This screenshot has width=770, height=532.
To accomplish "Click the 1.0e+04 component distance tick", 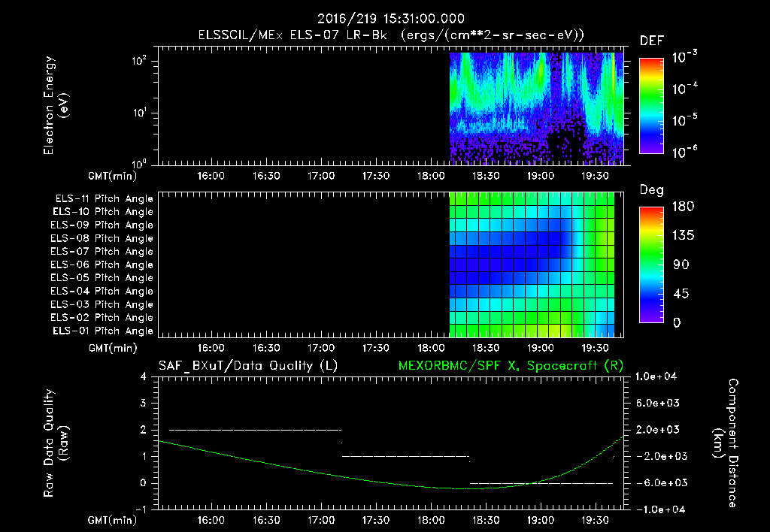I will click(x=656, y=376).
